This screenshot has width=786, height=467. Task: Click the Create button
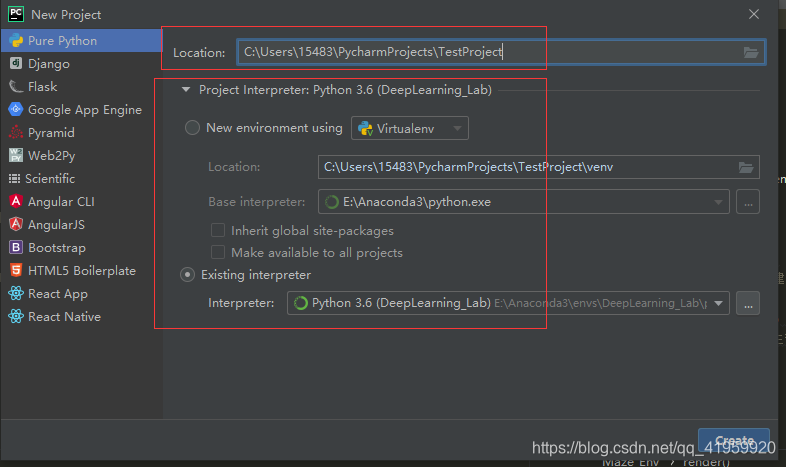[734, 440]
